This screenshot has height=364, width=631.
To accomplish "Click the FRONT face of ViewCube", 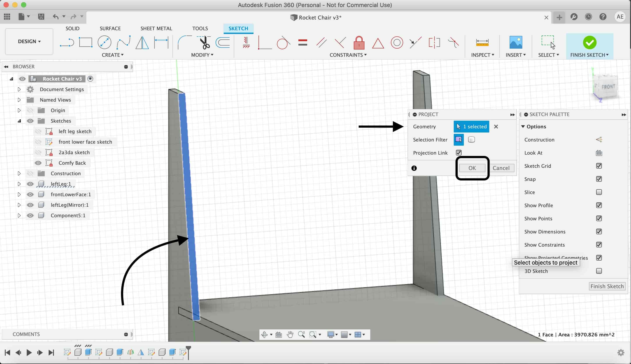I will click(x=608, y=87).
